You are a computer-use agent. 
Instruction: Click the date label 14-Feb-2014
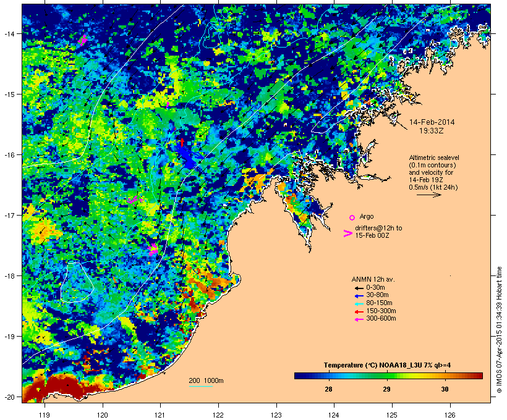[432, 122]
